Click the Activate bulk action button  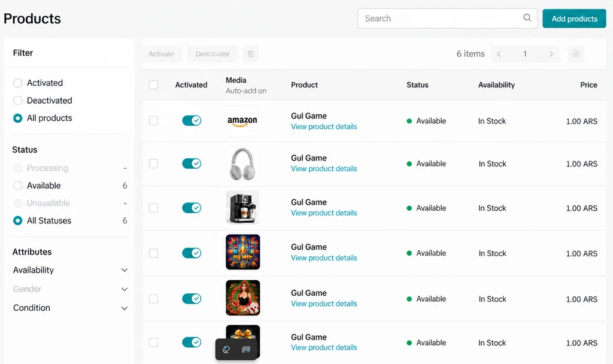pos(161,54)
